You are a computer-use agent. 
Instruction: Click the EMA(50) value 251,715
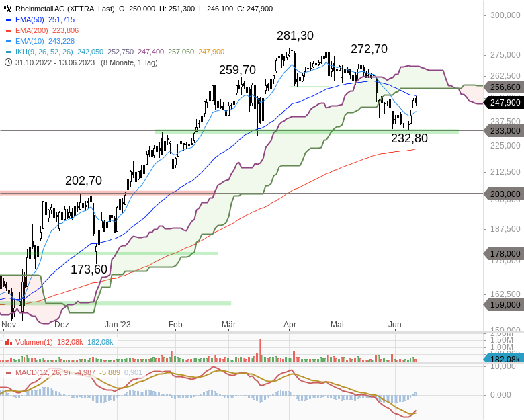point(62,19)
